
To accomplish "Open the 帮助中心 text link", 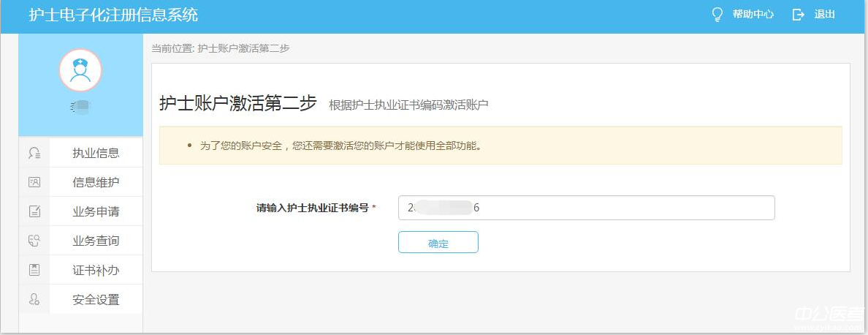I will coord(753,15).
